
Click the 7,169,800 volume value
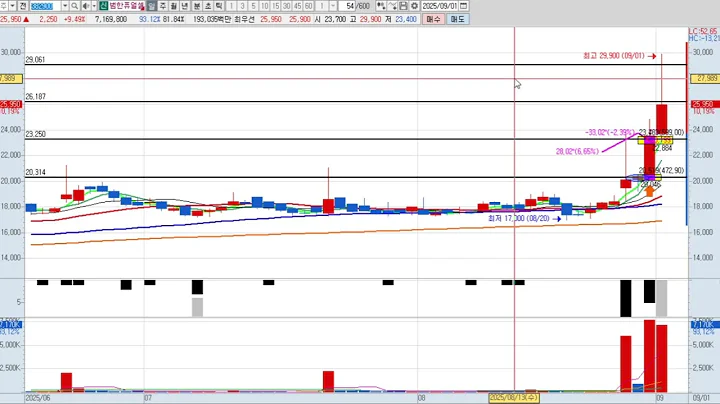tap(111, 19)
